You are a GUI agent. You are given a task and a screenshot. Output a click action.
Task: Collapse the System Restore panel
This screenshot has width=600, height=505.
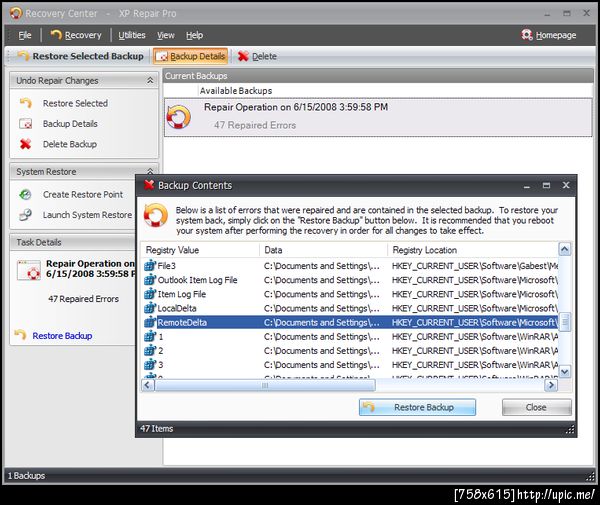[x=150, y=171]
